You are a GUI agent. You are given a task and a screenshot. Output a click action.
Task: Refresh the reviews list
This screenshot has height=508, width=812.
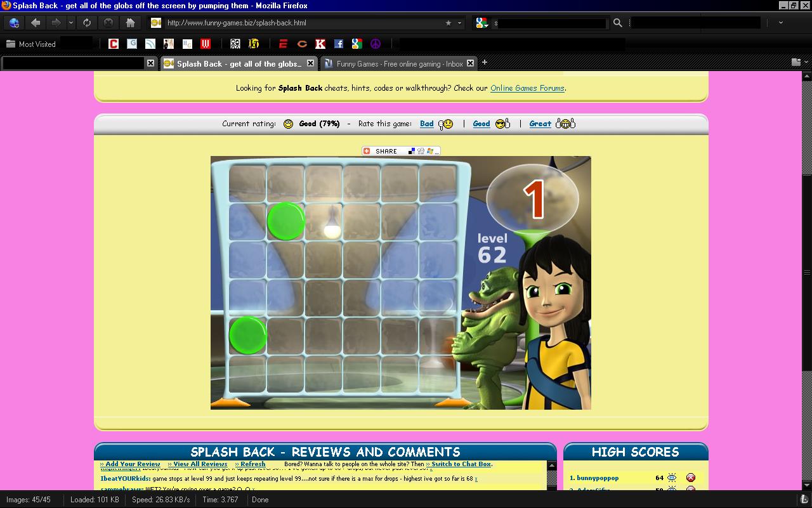pos(250,464)
